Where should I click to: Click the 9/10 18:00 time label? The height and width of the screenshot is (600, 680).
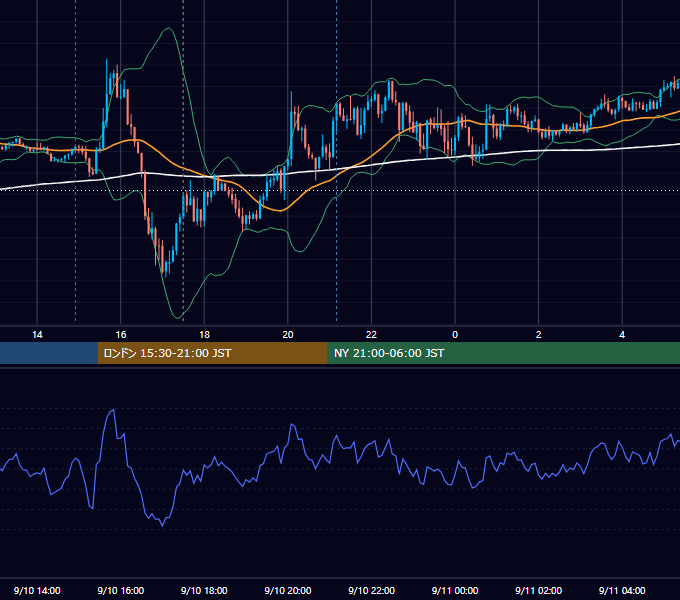click(204, 590)
